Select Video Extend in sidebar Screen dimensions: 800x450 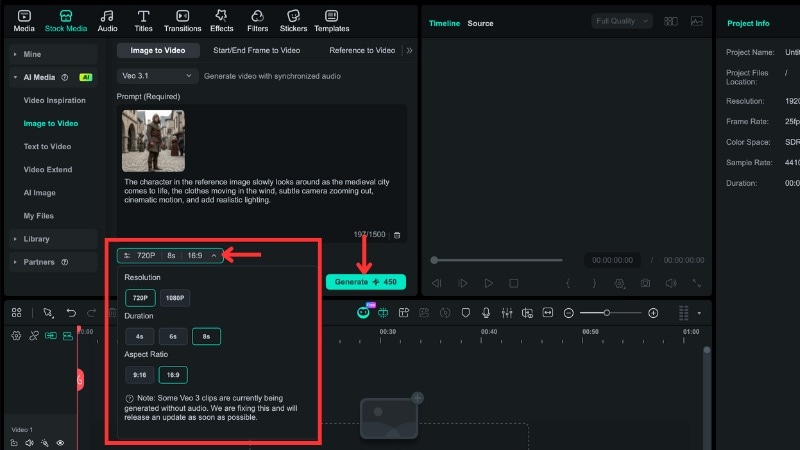(48, 169)
